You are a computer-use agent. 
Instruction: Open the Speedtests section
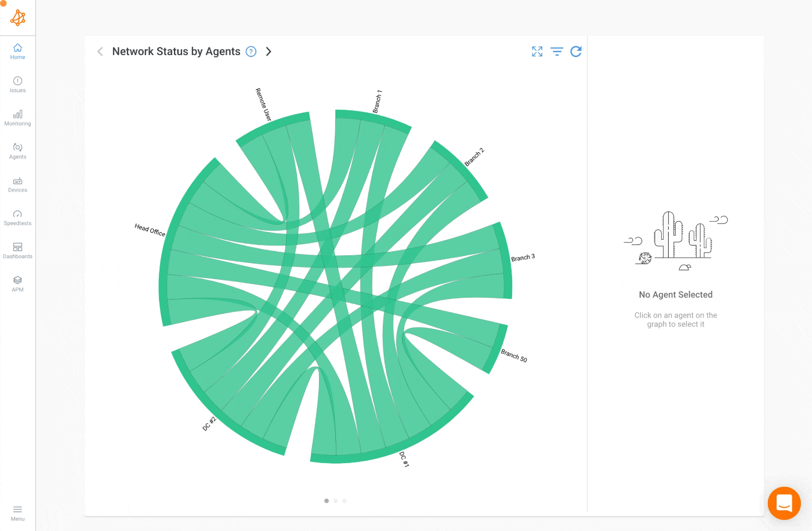(x=17, y=218)
